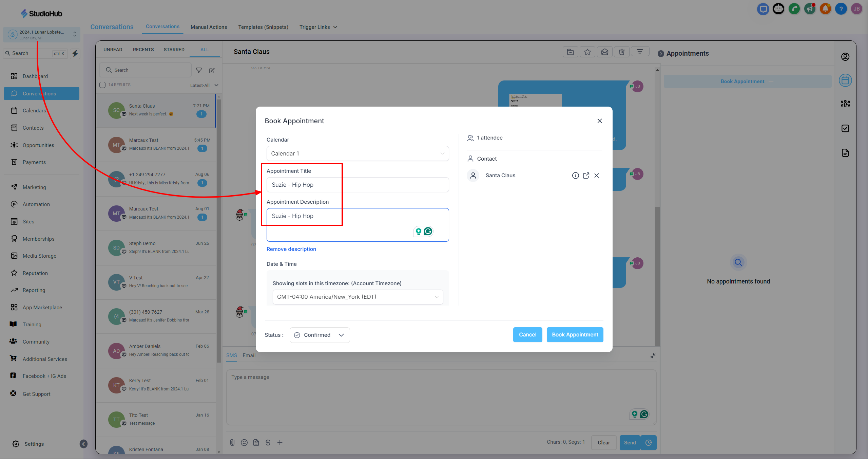Click the compose new message pencil icon
The image size is (868, 459).
(x=212, y=70)
